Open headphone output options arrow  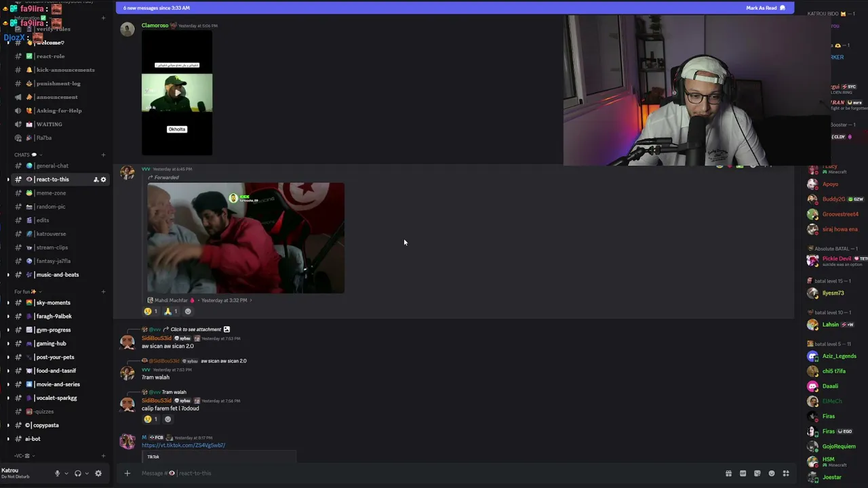point(87,473)
